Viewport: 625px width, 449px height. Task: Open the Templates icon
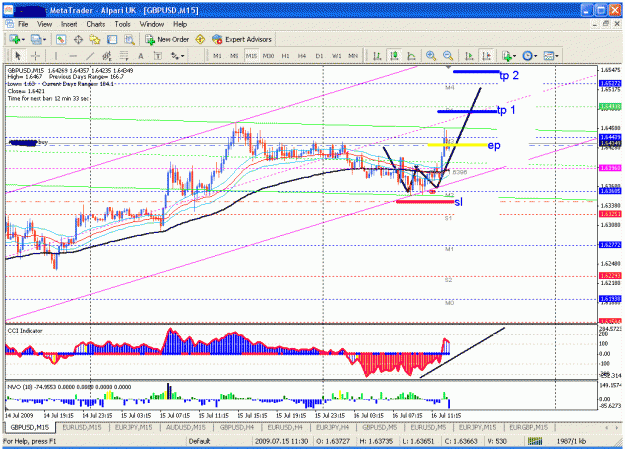tap(549, 56)
